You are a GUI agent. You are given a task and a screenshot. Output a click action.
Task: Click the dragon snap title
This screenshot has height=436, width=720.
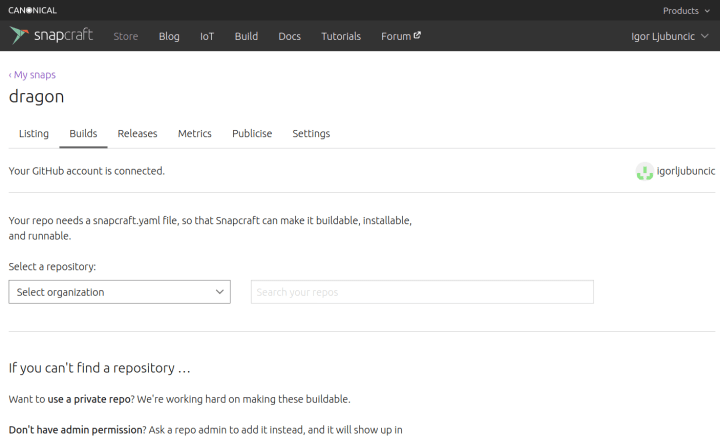click(36, 97)
